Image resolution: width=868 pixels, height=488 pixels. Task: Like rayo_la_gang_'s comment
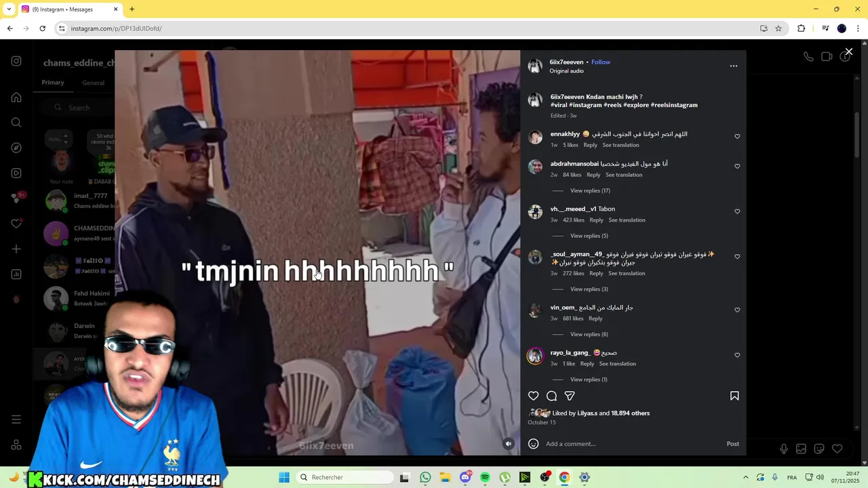pos(737,355)
